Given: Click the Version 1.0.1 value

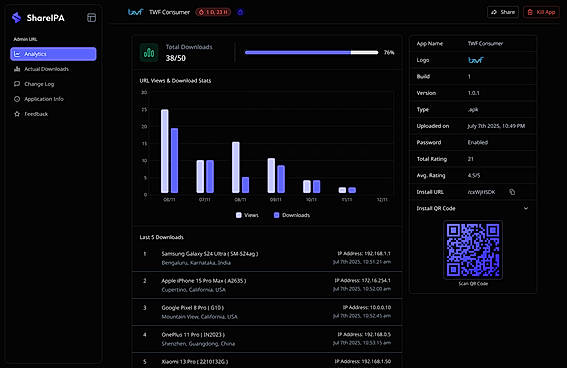Looking at the screenshot, I should pyautogui.click(x=473, y=93).
